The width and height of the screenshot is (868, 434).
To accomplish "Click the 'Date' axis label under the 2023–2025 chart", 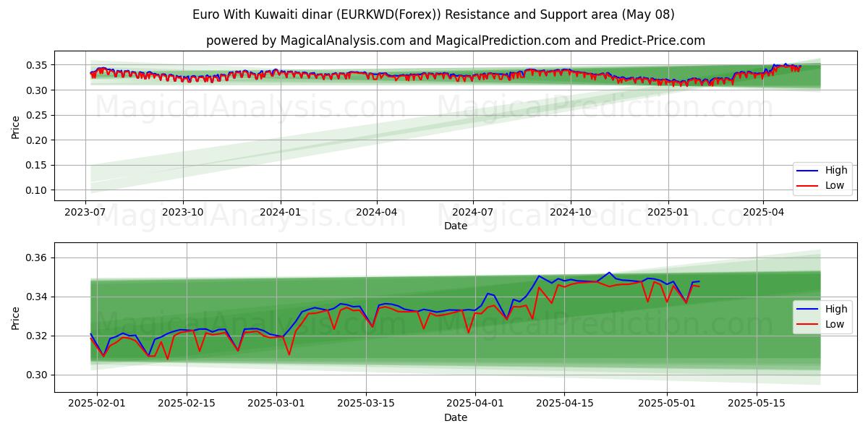I will (x=456, y=226).
